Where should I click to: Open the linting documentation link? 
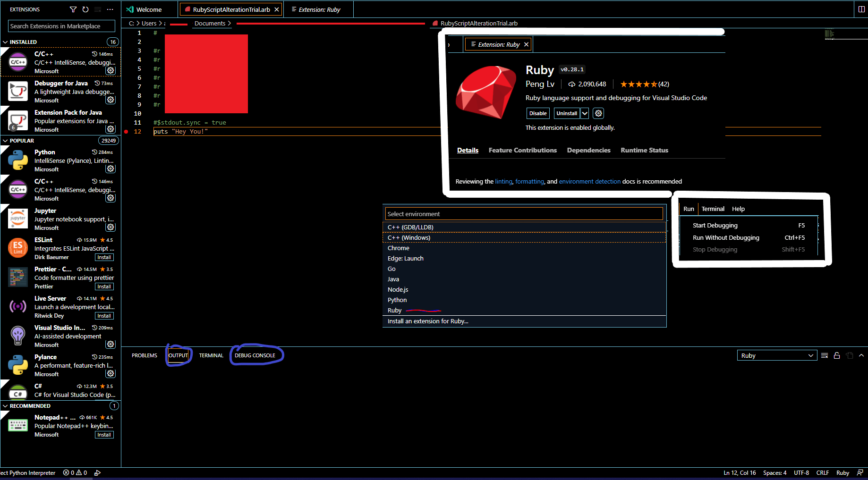pyautogui.click(x=503, y=181)
